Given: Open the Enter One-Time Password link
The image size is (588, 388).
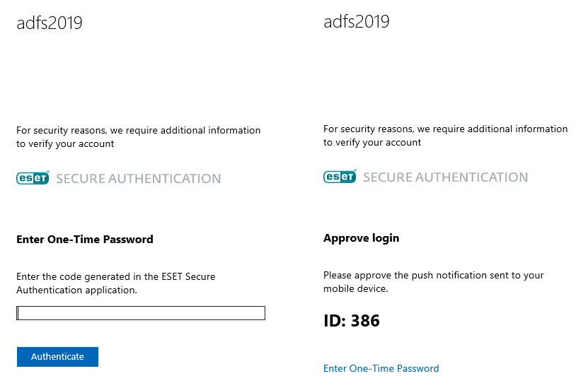Looking at the screenshot, I should coord(381,368).
